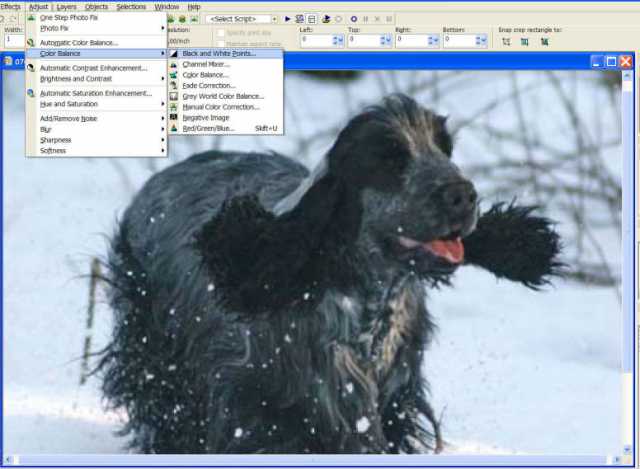Select Fade Correction
This screenshot has width=640, height=469.
(x=225, y=85)
